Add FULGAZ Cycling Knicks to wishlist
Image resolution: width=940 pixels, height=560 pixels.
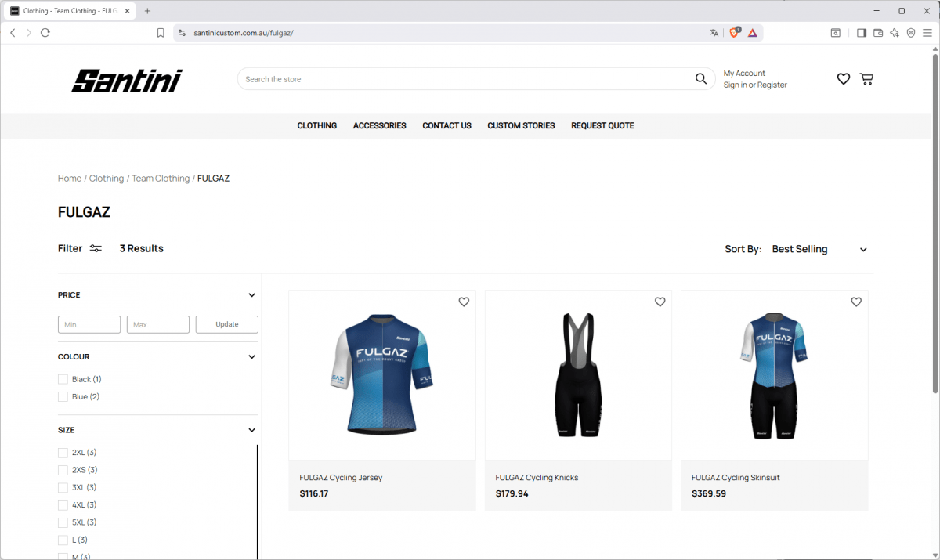[x=660, y=302]
